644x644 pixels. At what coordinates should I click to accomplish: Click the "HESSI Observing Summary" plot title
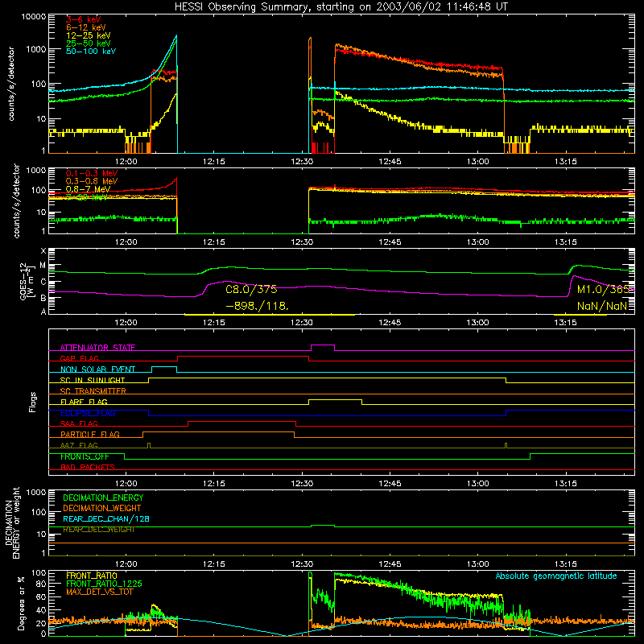[x=341, y=7]
